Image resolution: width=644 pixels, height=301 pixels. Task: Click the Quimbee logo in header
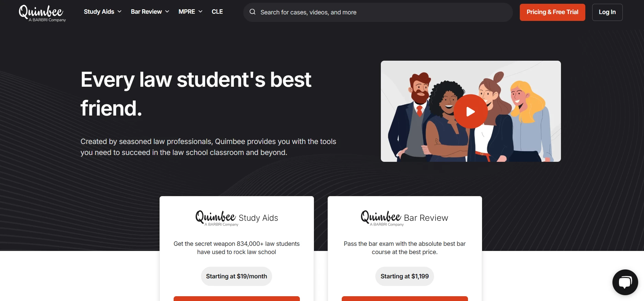click(42, 13)
